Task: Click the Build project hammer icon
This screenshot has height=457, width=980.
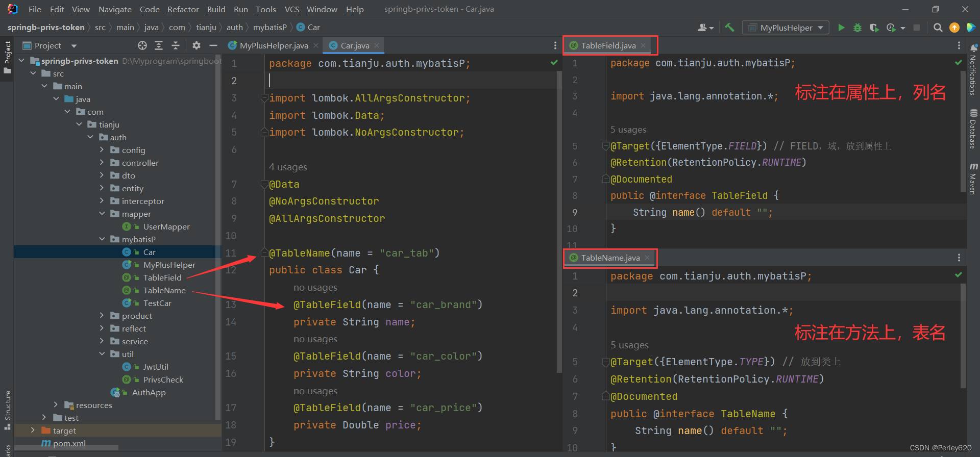Action: tap(730, 28)
